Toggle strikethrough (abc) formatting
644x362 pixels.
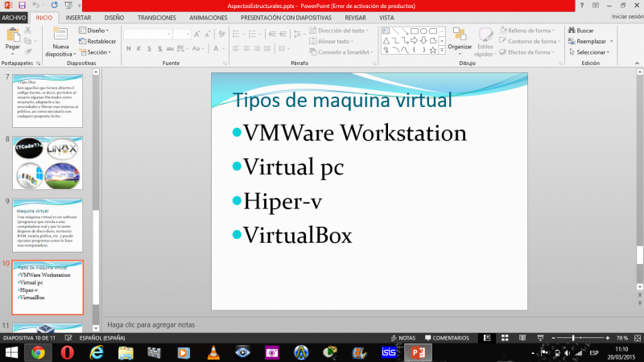(x=170, y=48)
